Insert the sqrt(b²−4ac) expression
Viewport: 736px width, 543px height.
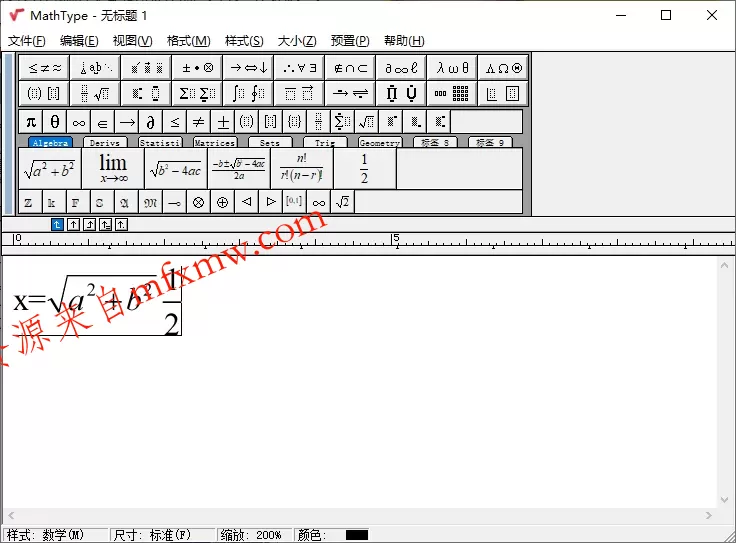tap(176, 169)
